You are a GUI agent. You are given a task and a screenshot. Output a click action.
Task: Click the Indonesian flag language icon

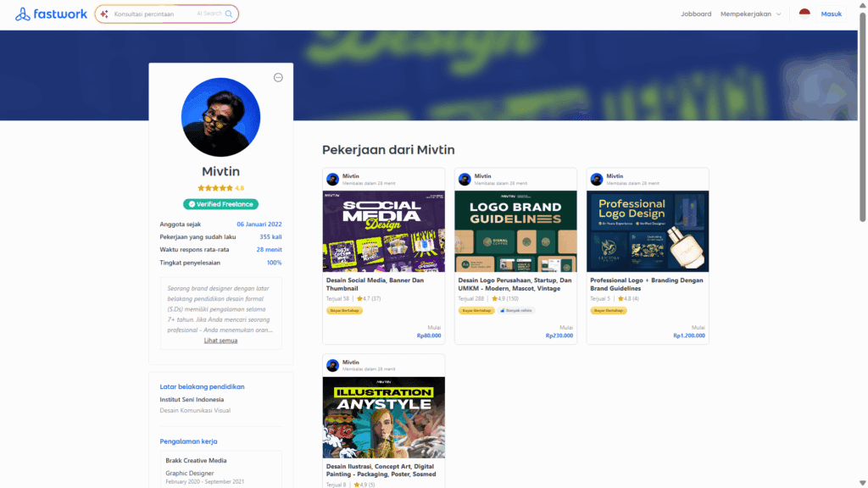(804, 14)
